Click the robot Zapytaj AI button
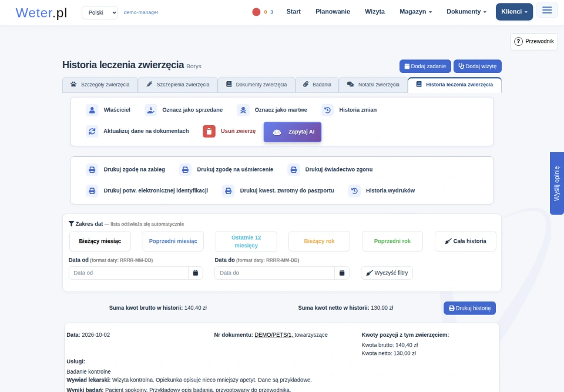This screenshot has height=392, width=564. pyautogui.click(x=292, y=132)
